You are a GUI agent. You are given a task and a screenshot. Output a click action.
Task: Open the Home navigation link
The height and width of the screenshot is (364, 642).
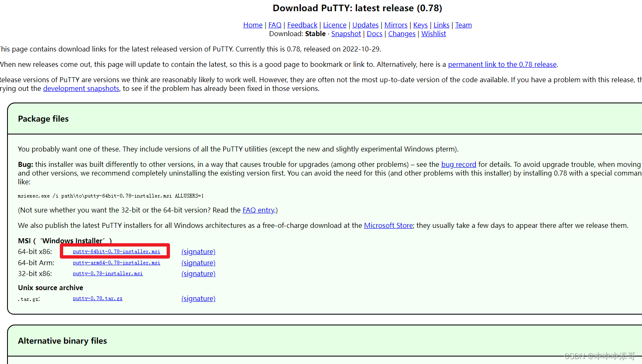(253, 25)
